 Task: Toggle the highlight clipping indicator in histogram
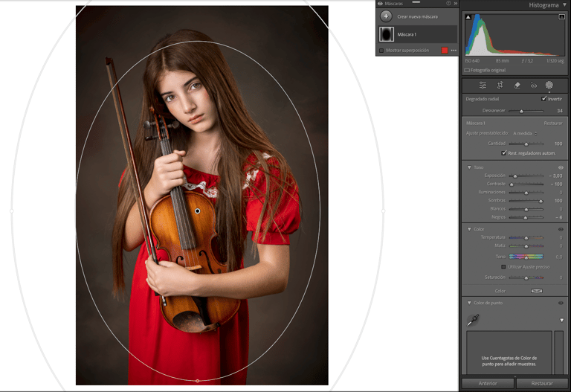(x=561, y=17)
